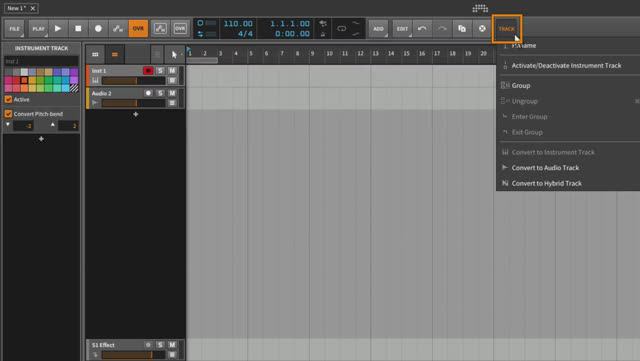Adjust S1 Effect volume fader

[x=133, y=355]
